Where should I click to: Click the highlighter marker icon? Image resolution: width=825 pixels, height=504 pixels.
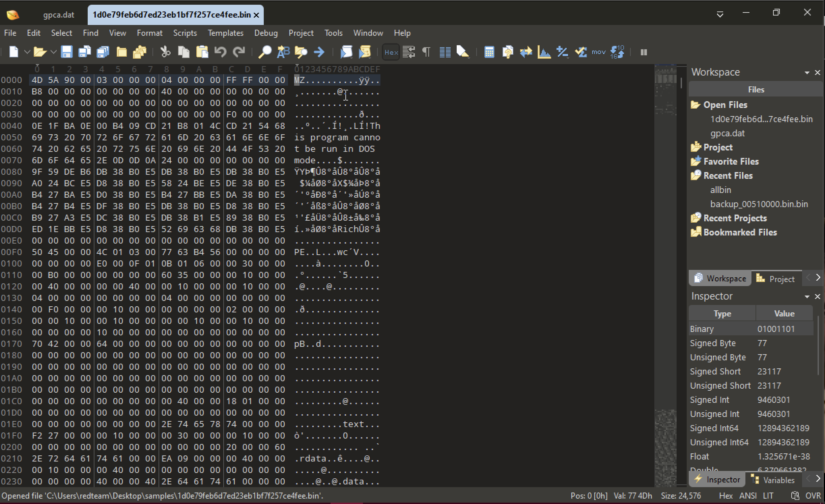click(x=463, y=52)
